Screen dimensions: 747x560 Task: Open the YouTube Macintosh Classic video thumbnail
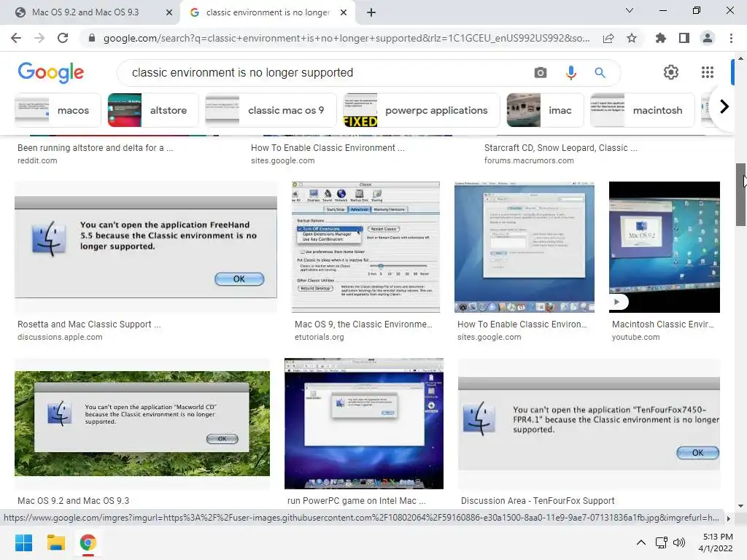coord(664,246)
